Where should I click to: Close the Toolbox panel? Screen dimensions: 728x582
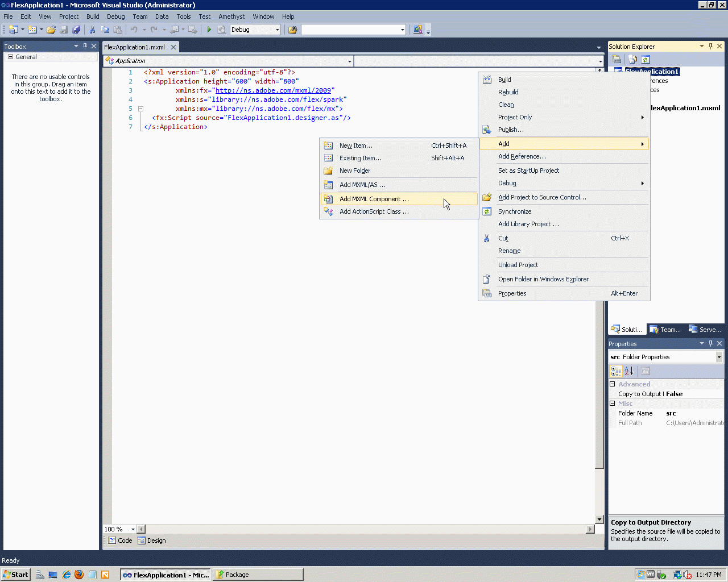pyautogui.click(x=94, y=46)
